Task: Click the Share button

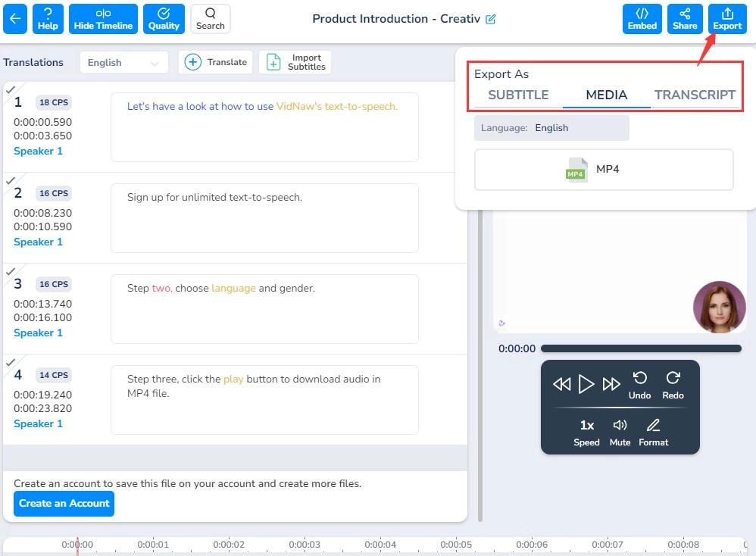Action: point(685,19)
